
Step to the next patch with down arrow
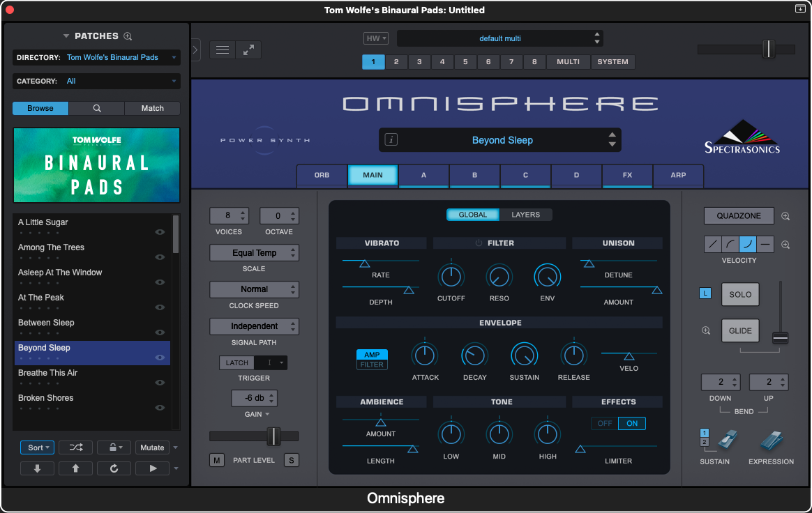pyautogui.click(x=37, y=468)
